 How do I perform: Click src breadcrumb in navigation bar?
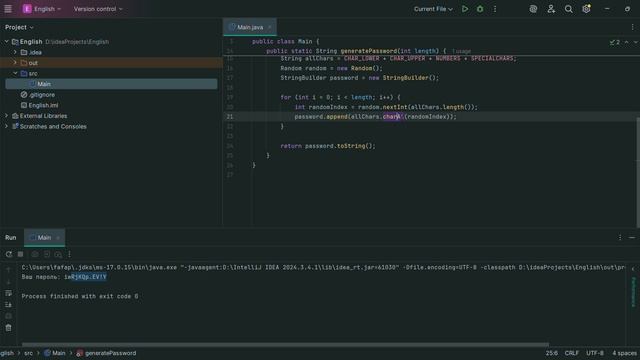(x=28, y=353)
